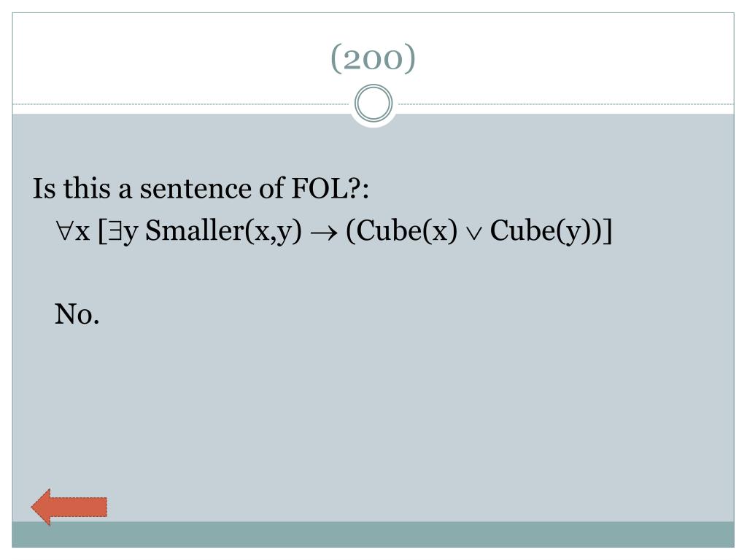Click the word FOL?: in the question
The width and height of the screenshot is (747, 560).
pos(330,188)
